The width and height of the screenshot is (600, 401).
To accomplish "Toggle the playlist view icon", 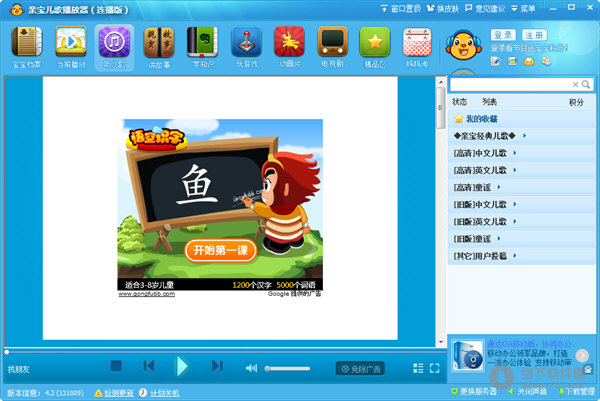I will [418, 368].
